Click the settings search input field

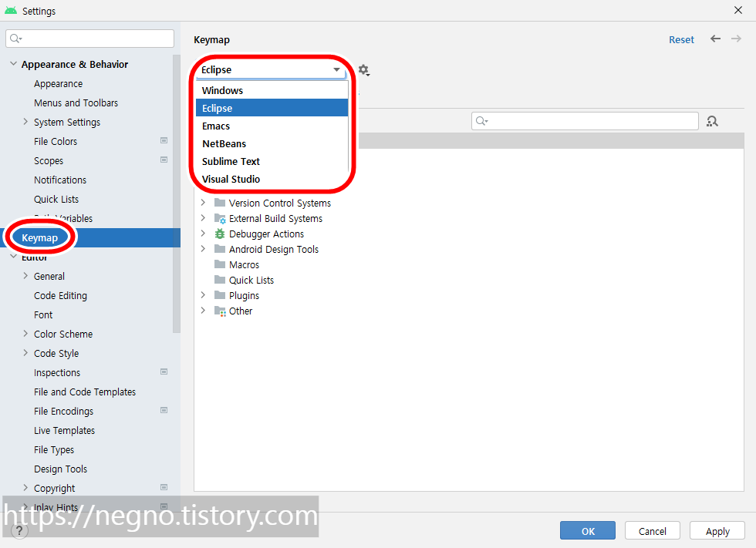[x=90, y=39]
